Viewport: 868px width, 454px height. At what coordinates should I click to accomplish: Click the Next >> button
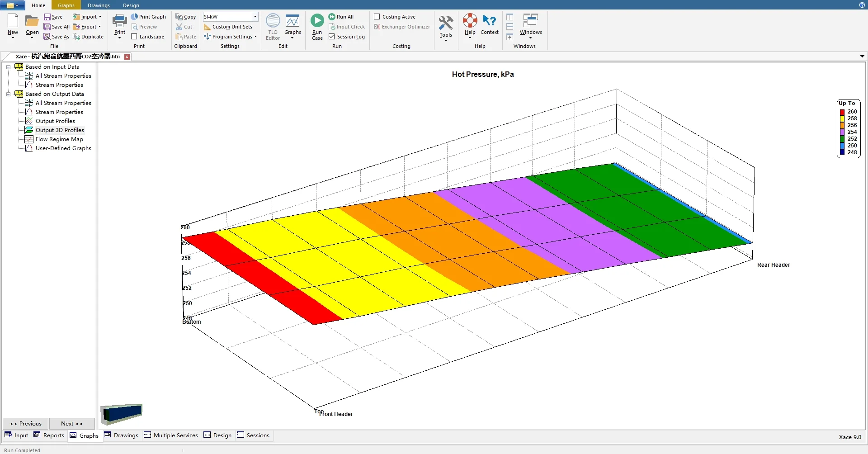(x=72, y=424)
